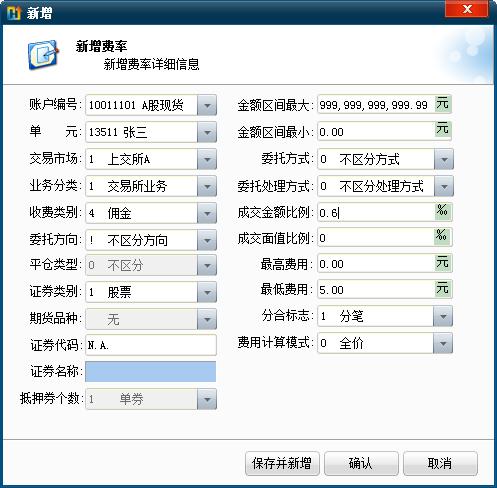Image resolution: width=497 pixels, height=488 pixels.
Task: Click the 元 unit label of 最低费用
Action: [443, 288]
